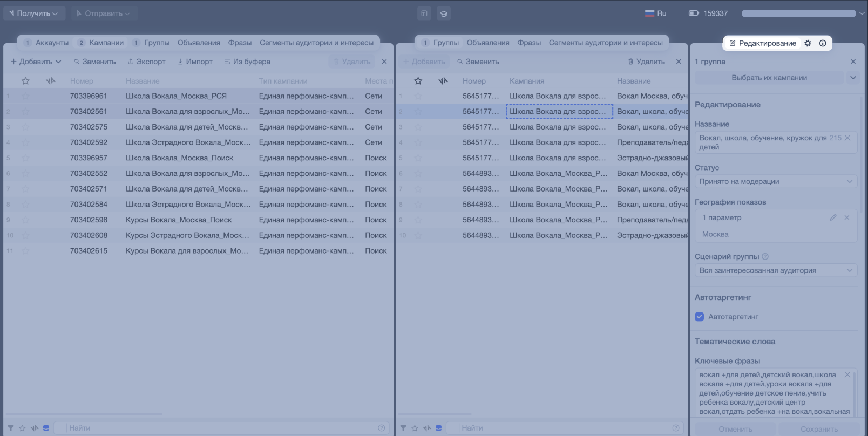Toggle star on first group row 5645177

coord(418,96)
